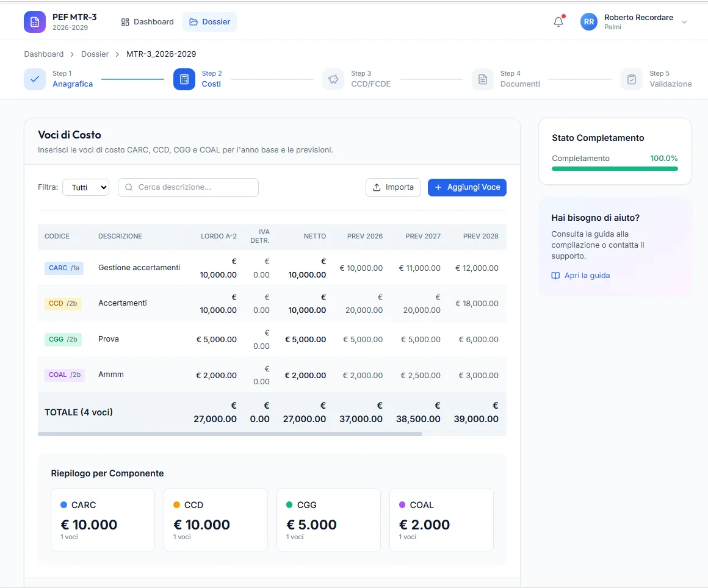Screen dimensions: 708x588
Task: Click the 100.0% completion value
Action: 664,159
